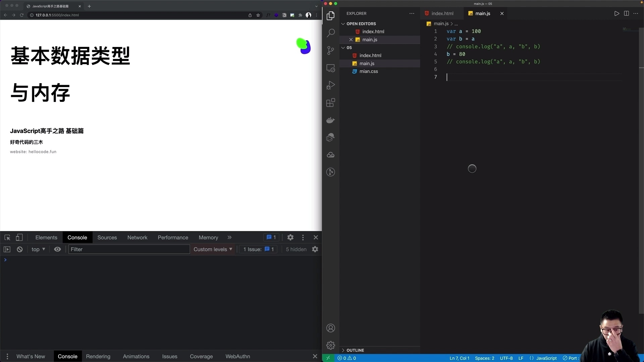Open the Remote Explorer panel

(x=331, y=68)
